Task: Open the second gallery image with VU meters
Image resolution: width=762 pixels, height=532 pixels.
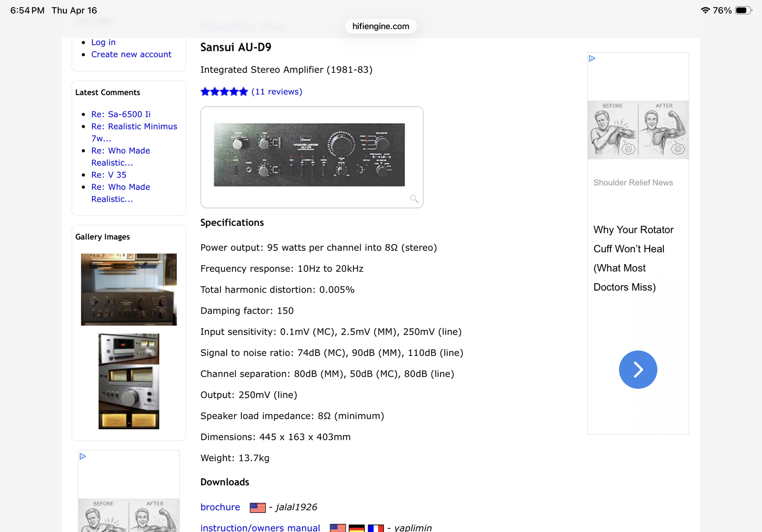Action: coord(129,381)
